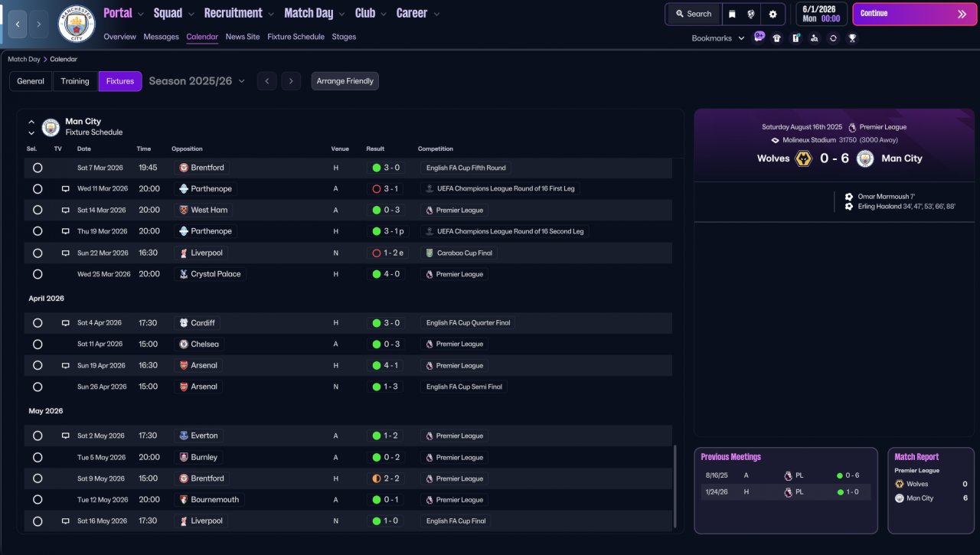Switch to the Overview tab
Screen dimensions: 980x555
[119, 37]
